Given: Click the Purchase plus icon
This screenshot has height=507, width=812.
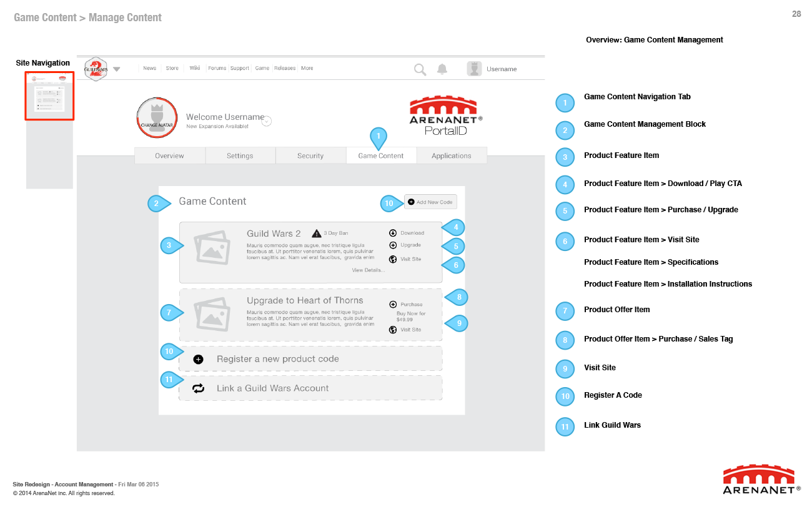Looking at the screenshot, I should point(393,305).
